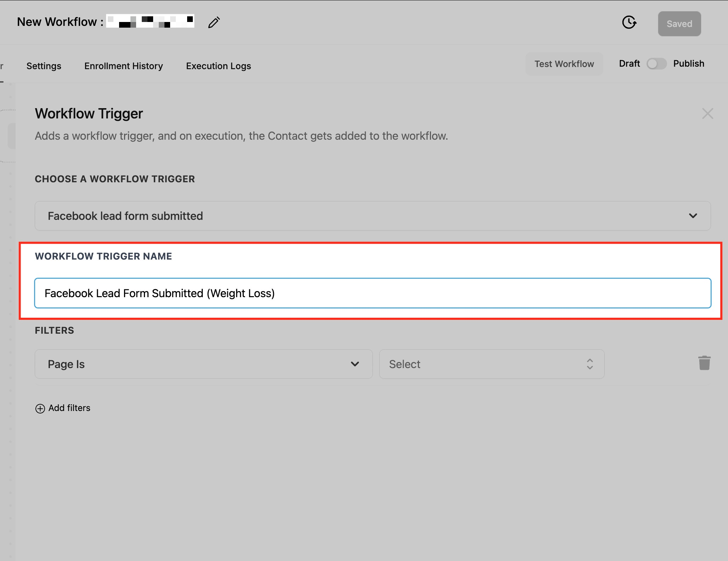The height and width of the screenshot is (561, 728).
Task: Click the plus circle icon beside Add filters
Action: pos(40,409)
